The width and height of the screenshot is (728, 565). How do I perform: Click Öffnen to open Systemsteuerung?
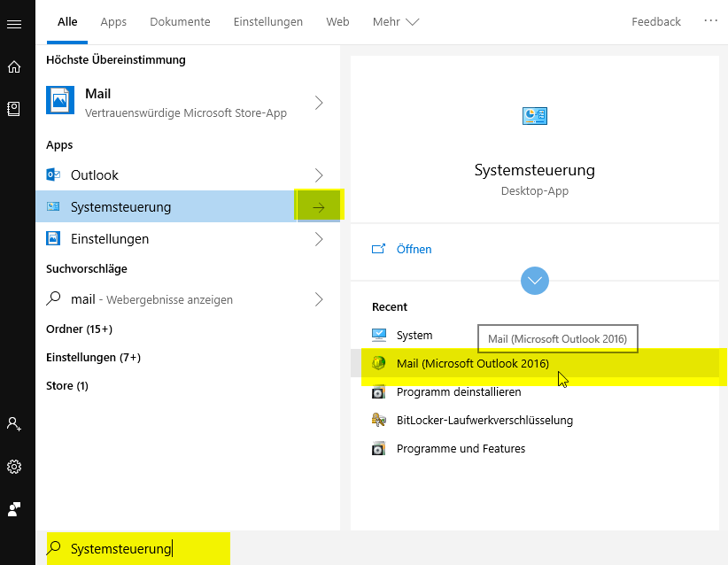(414, 250)
